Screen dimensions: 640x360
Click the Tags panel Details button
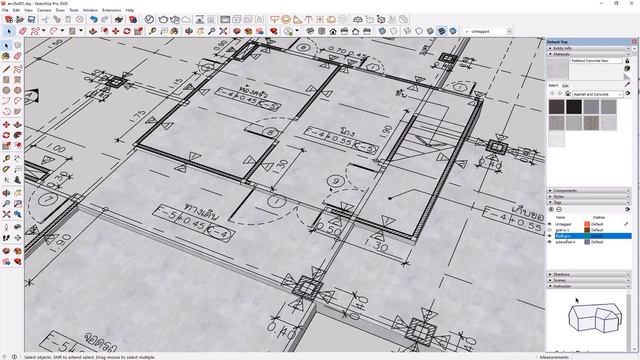627,209
